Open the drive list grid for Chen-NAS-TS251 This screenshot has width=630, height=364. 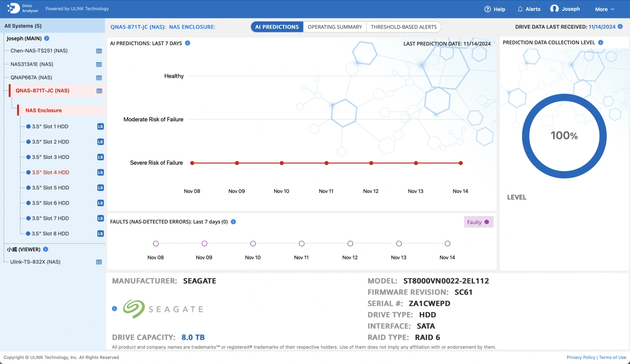(x=99, y=51)
